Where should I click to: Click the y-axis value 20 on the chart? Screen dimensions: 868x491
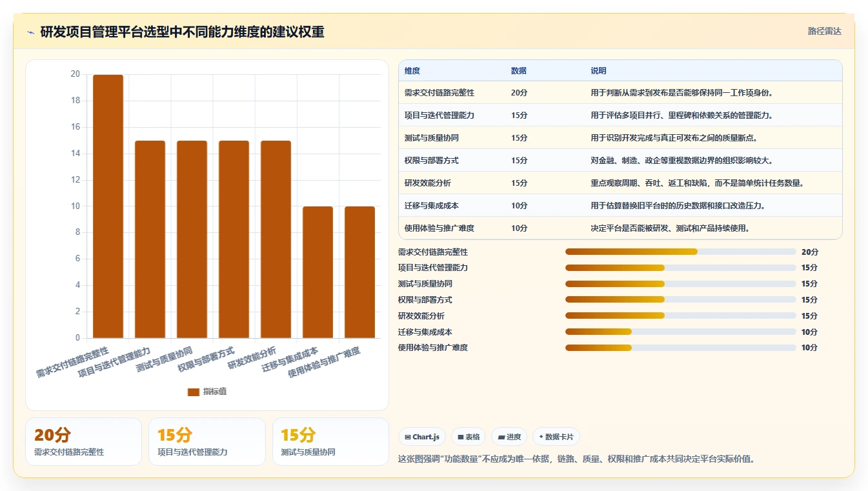[76, 74]
